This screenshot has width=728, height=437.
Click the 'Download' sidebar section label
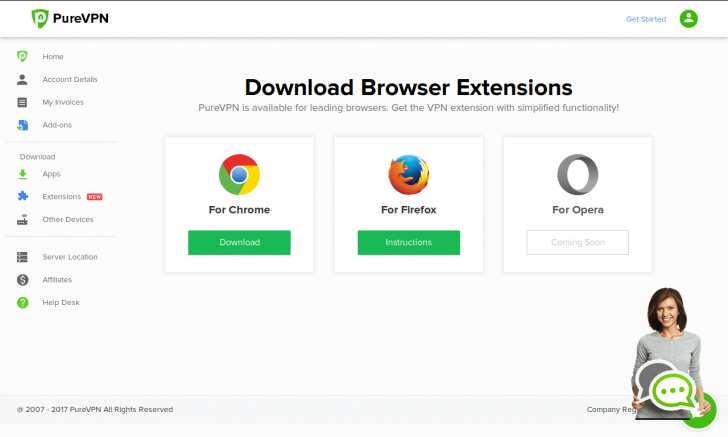click(x=37, y=157)
